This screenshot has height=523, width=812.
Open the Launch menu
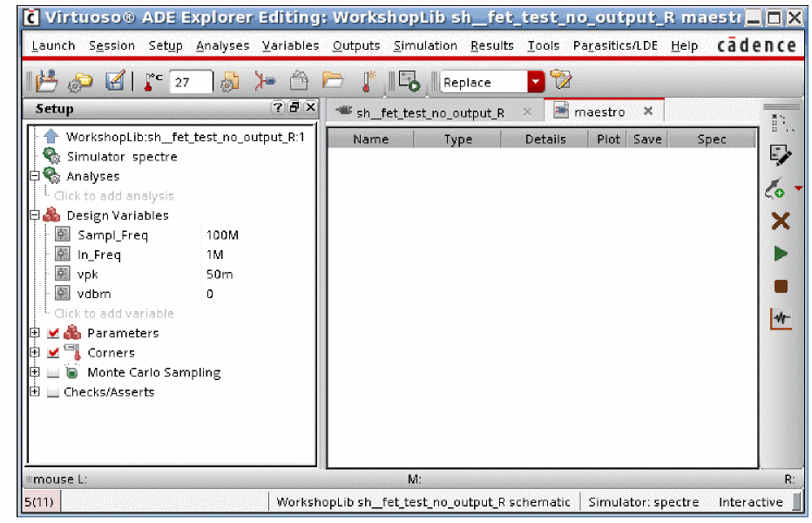[53, 45]
